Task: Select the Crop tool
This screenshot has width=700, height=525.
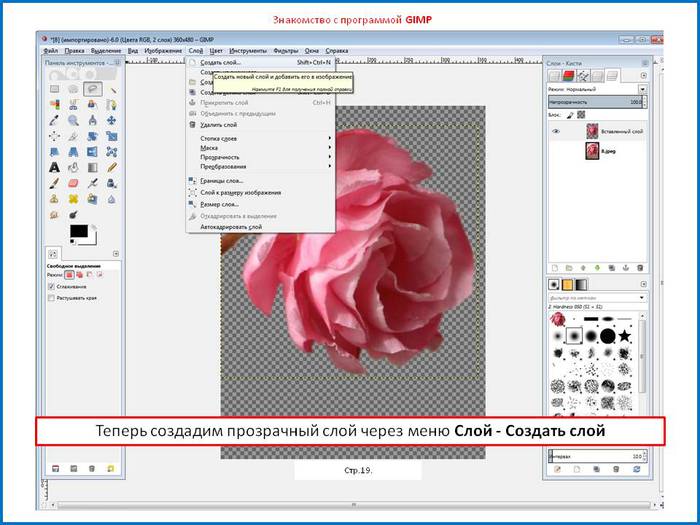Action: [73, 136]
